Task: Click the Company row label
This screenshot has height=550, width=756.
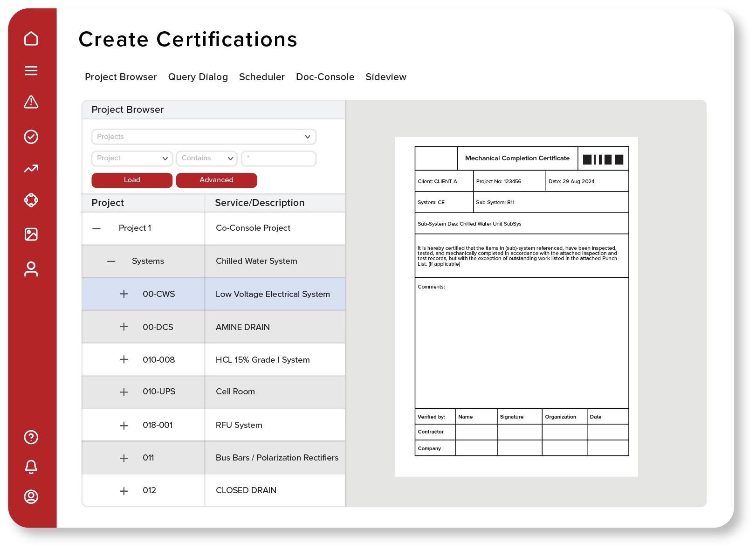Action: [x=429, y=448]
